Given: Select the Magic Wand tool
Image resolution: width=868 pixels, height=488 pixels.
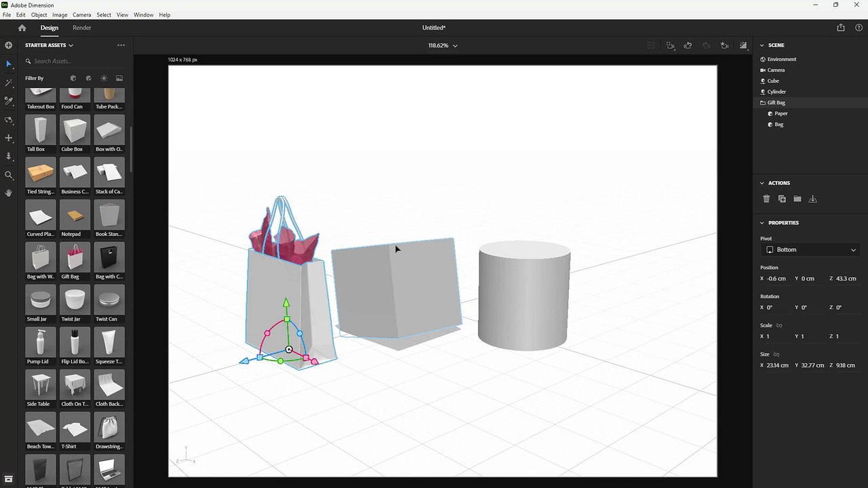Looking at the screenshot, I should 9,83.
